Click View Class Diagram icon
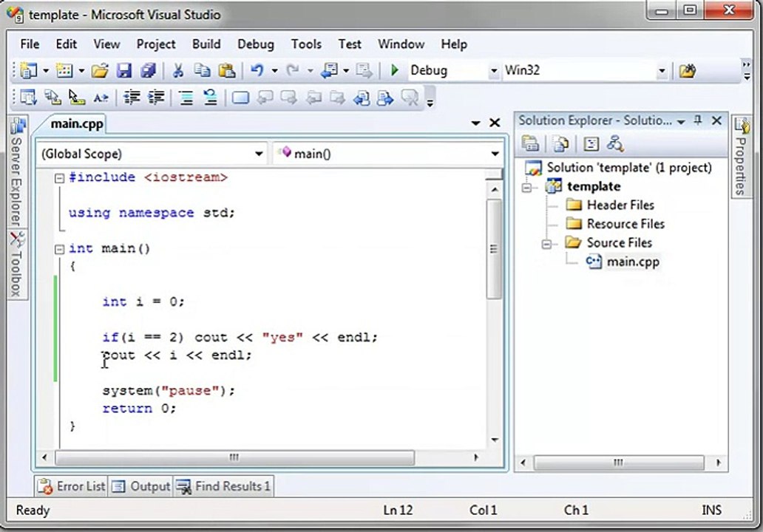 click(615, 144)
